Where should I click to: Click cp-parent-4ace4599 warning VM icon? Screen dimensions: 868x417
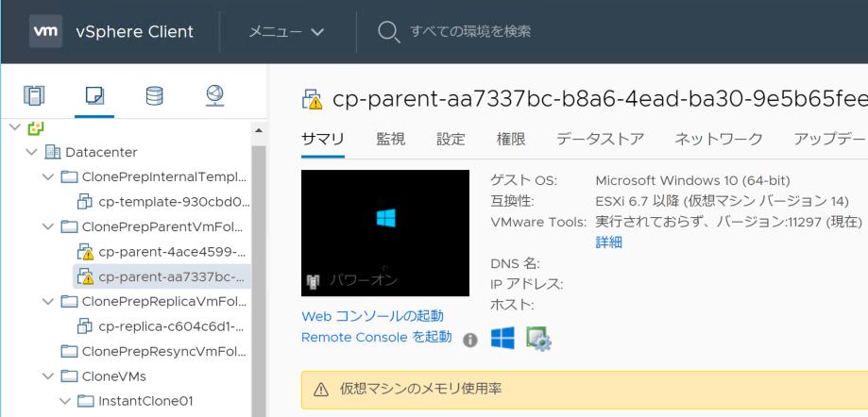[x=85, y=252]
